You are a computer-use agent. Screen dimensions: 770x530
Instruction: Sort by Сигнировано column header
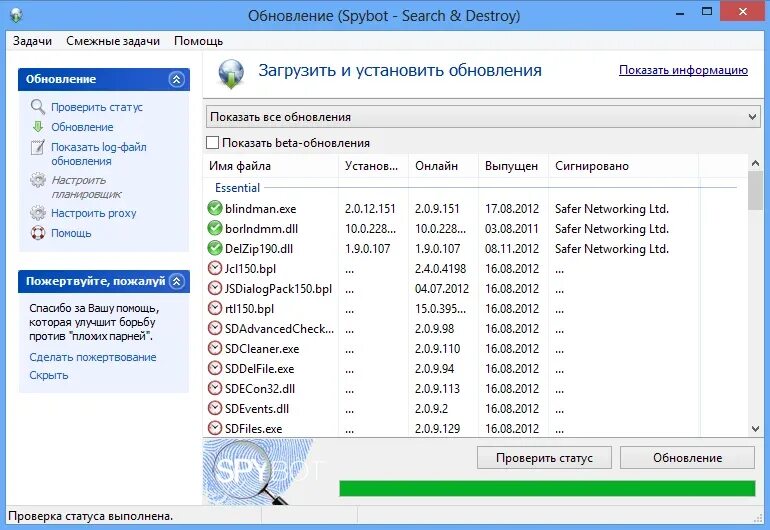coord(624,166)
